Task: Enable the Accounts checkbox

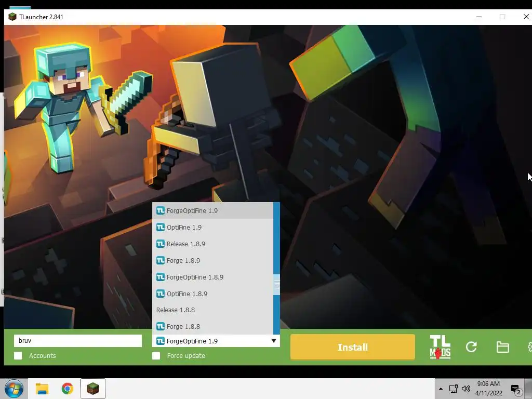Action: click(18, 355)
